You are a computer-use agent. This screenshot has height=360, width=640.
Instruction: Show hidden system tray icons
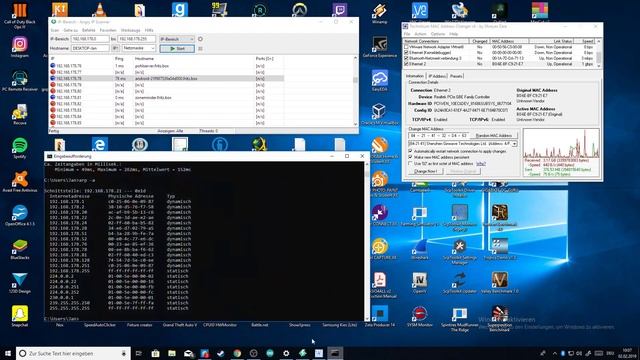(554, 353)
